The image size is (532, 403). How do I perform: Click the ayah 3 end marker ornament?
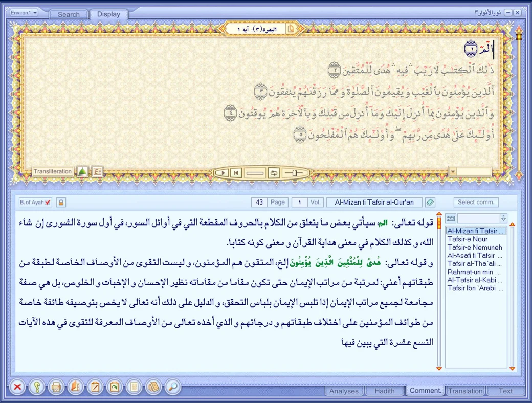pos(260,92)
